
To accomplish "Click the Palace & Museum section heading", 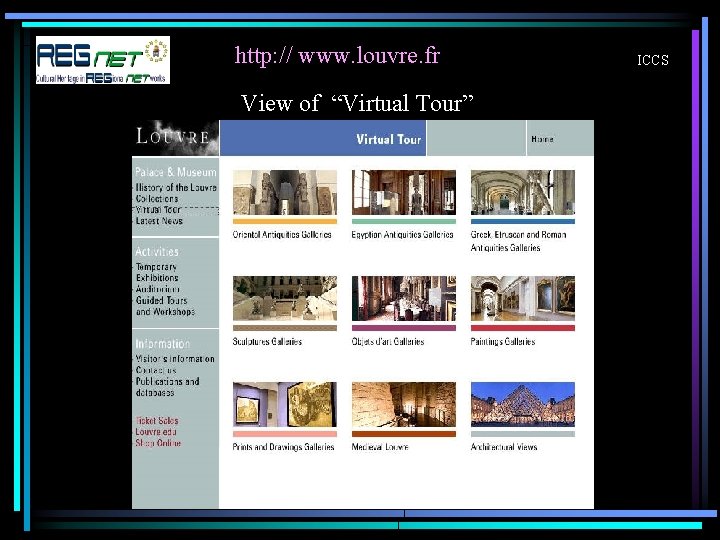I will [175, 172].
